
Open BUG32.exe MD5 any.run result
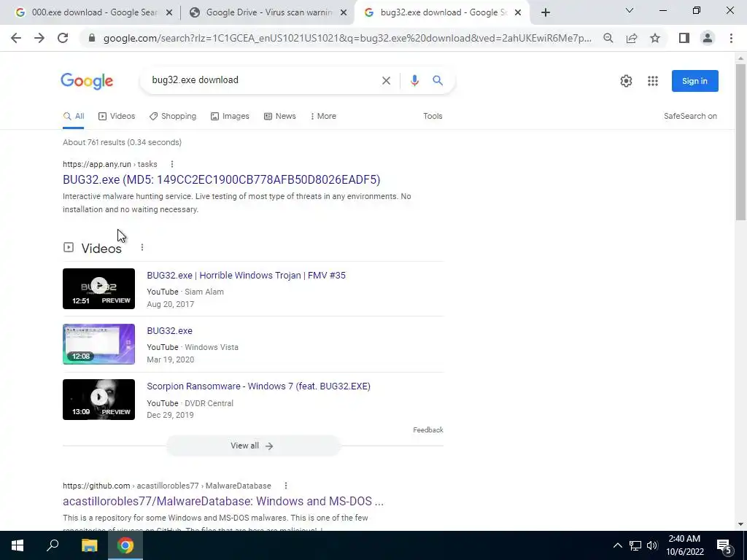222,179
